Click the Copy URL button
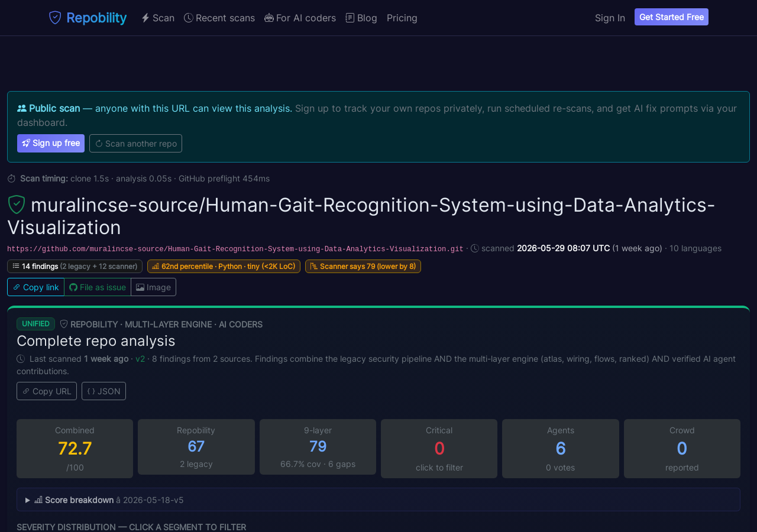Image resolution: width=757 pixels, height=532 pixels. (47, 391)
